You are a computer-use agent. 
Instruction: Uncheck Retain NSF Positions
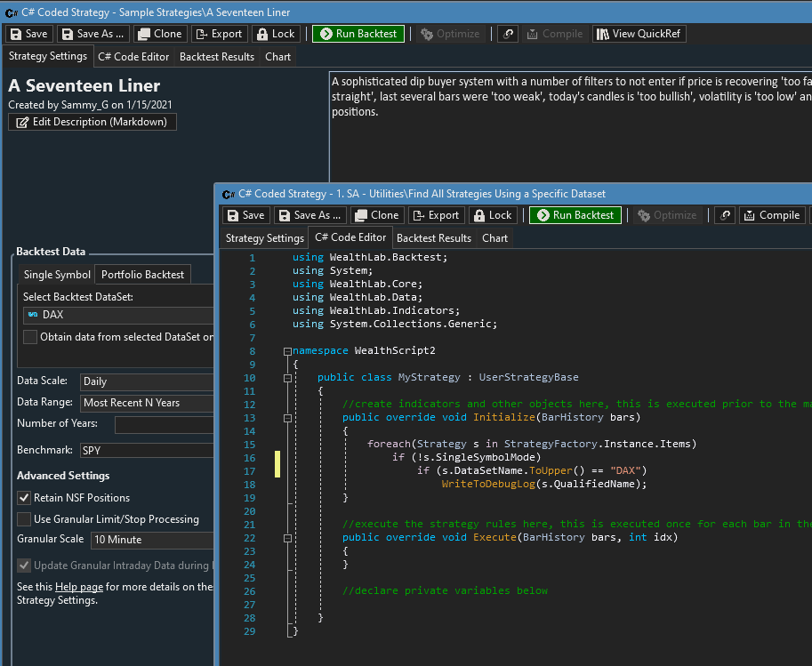(x=25, y=498)
